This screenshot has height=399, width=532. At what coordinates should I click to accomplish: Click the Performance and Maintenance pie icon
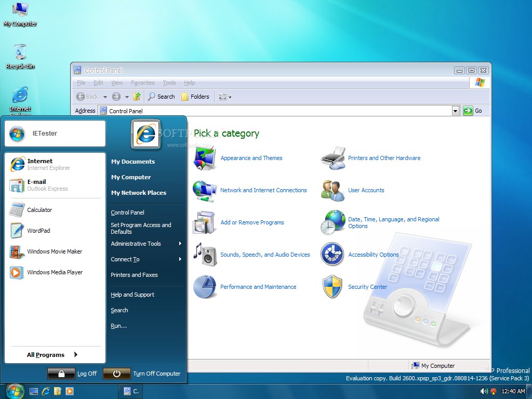(x=205, y=287)
